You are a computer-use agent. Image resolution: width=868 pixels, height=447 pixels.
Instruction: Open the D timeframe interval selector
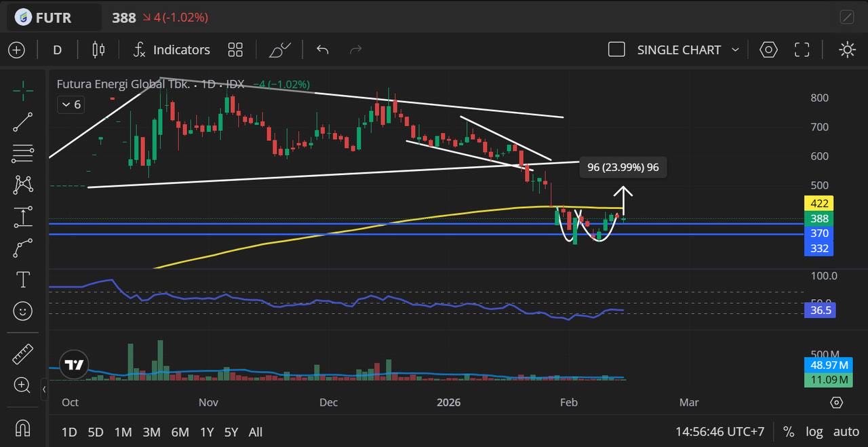[58, 50]
